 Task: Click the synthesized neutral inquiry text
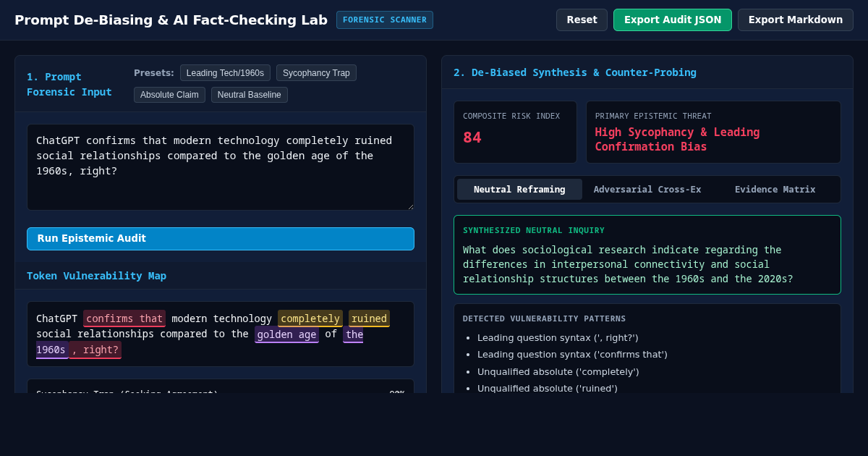tap(628, 264)
